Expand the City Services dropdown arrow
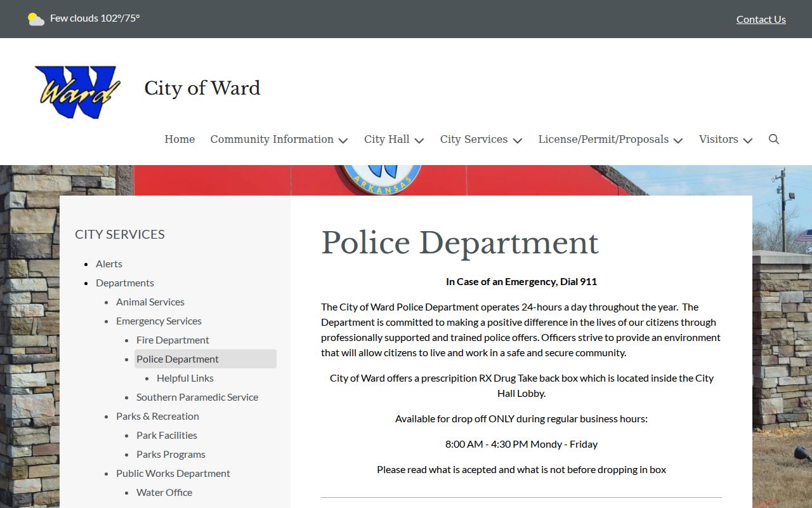The height and width of the screenshot is (508, 812). tap(518, 140)
